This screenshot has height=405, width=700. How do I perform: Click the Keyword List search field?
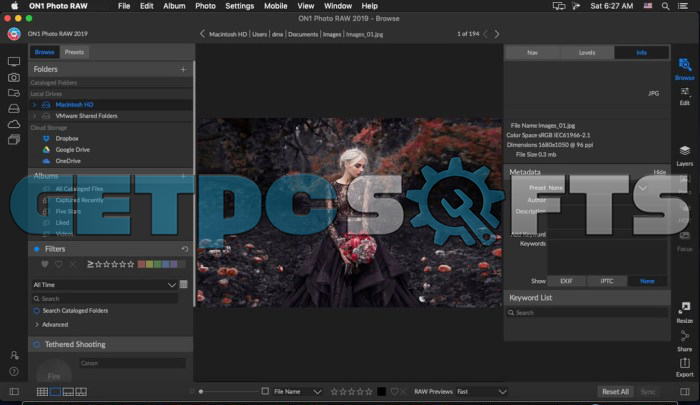pos(587,313)
